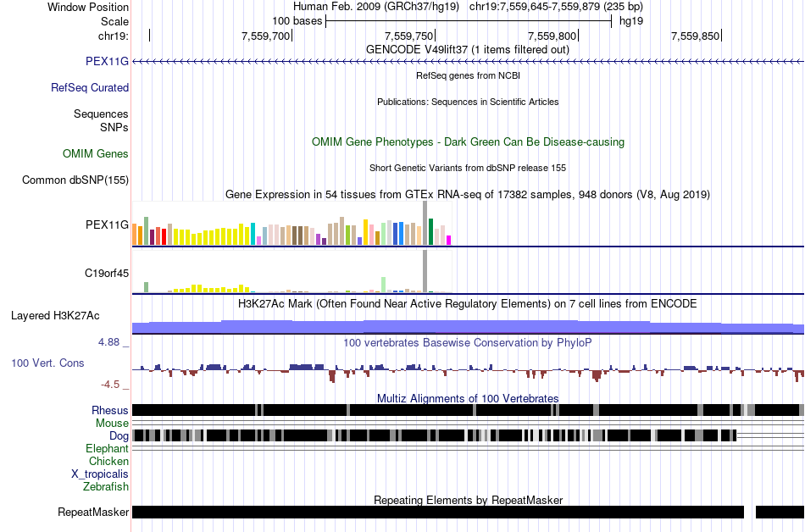Open 100 vertebrates Basewise Conservation by PhyloP title
Image resolution: width=805 pixels, height=532 pixels.
pyautogui.click(x=468, y=343)
